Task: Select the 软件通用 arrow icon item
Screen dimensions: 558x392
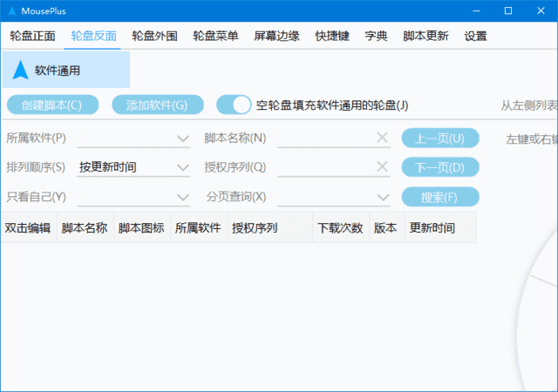Action: (x=21, y=71)
